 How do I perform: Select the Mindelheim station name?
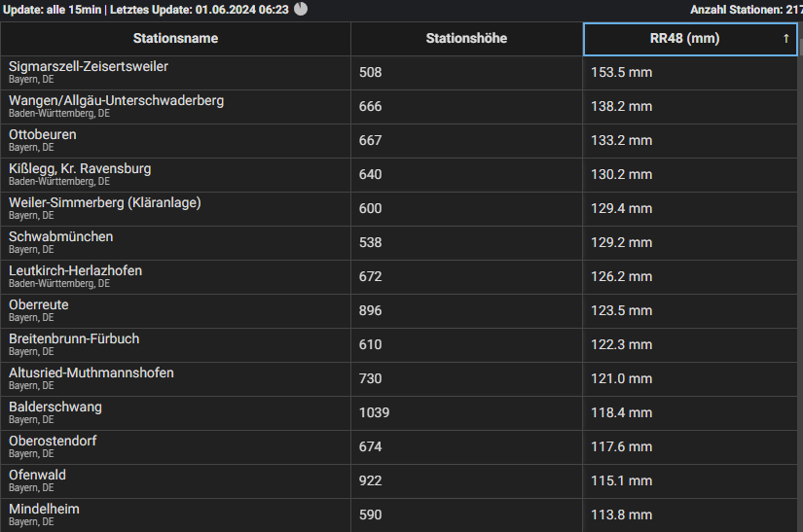click(44, 509)
